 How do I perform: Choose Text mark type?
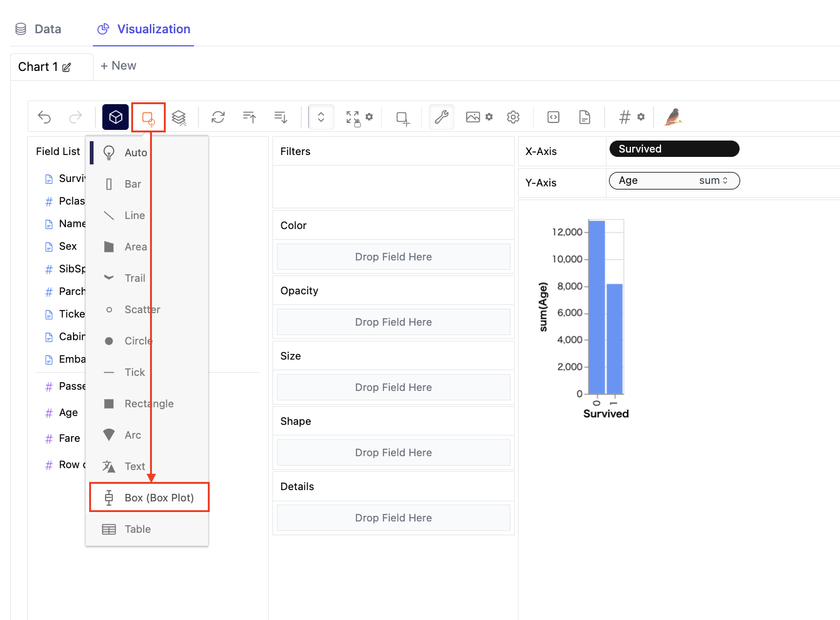pos(147,466)
